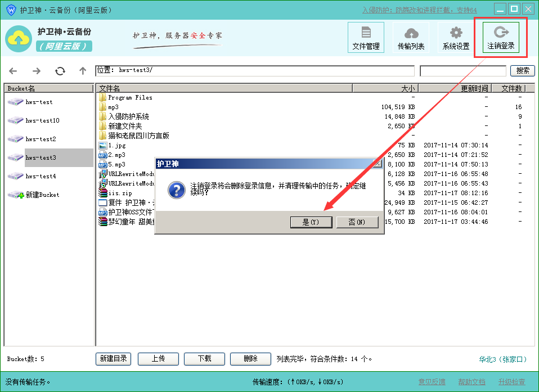Viewport: 539px width, 392px height.
Task: Click the 新建Bucket plus drive icon
Action: pos(15,195)
